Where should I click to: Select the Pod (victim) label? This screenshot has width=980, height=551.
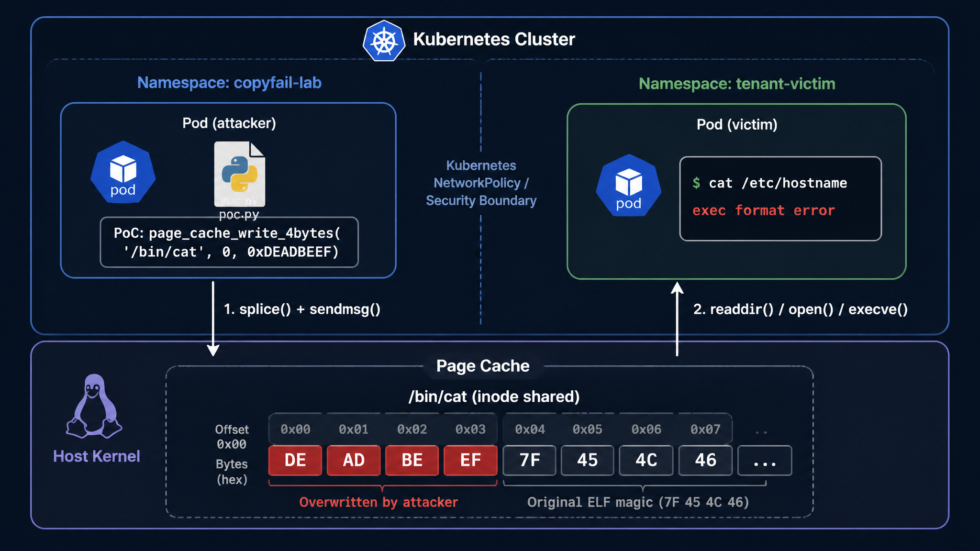coord(737,125)
